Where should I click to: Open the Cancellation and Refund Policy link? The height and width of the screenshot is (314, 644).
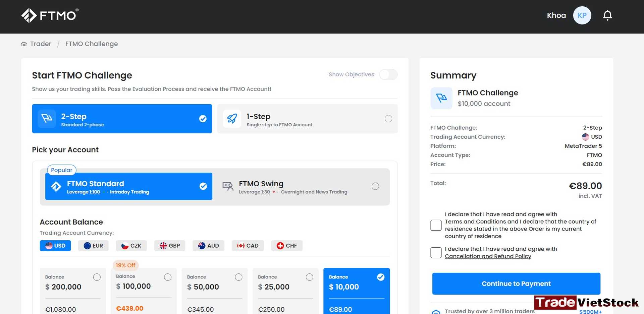click(x=488, y=256)
